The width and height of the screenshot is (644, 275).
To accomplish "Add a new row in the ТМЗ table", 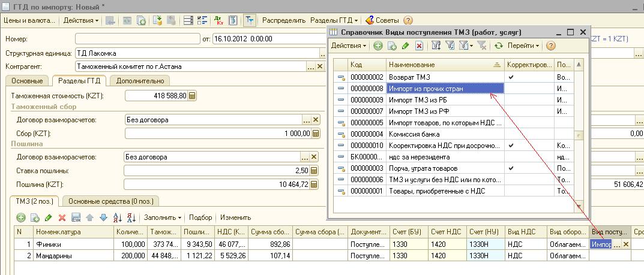I will click(21, 217).
